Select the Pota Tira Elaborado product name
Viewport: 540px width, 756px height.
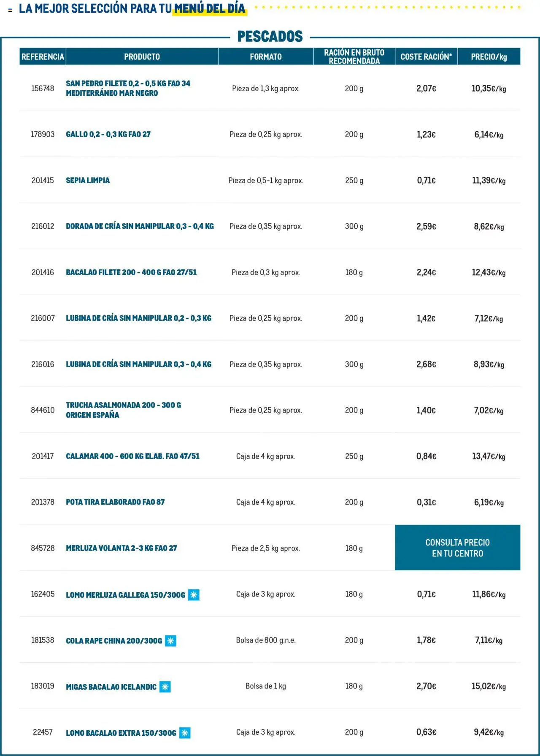click(x=115, y=502)
